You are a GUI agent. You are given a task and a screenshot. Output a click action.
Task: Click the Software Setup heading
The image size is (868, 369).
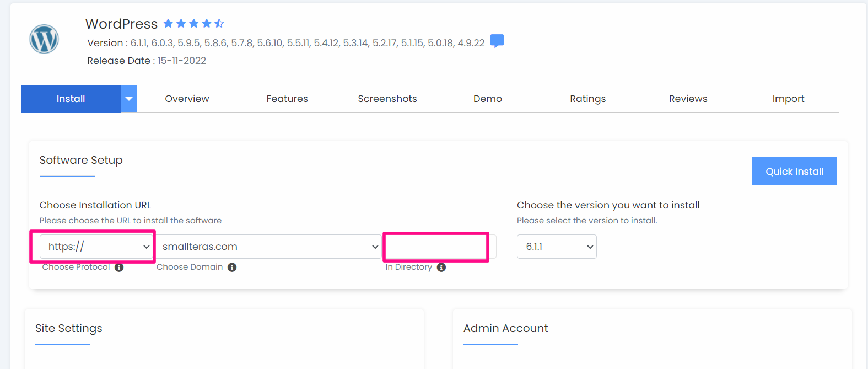pos(81,160)
